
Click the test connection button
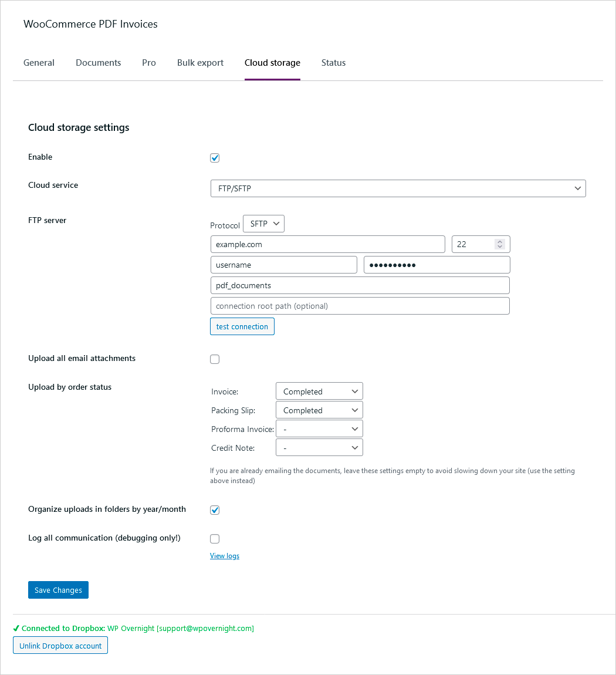click(242, 326)
